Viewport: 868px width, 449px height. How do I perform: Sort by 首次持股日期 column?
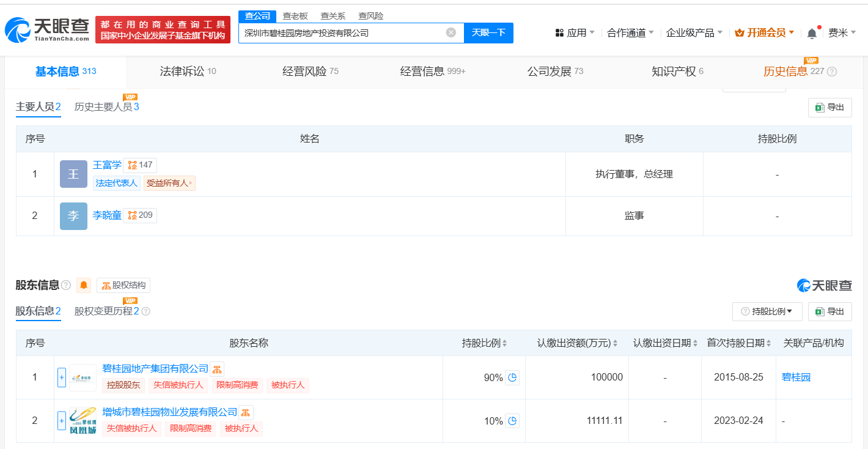[739, 343]
